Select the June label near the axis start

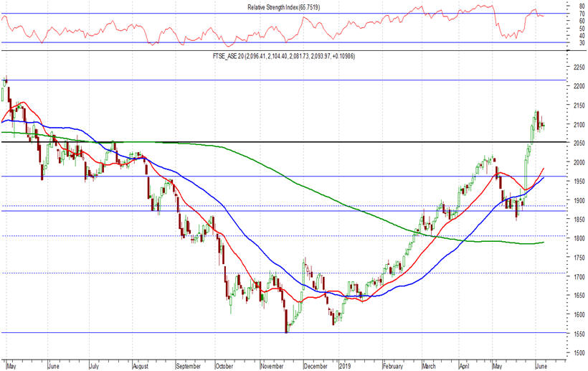point(54,366)
